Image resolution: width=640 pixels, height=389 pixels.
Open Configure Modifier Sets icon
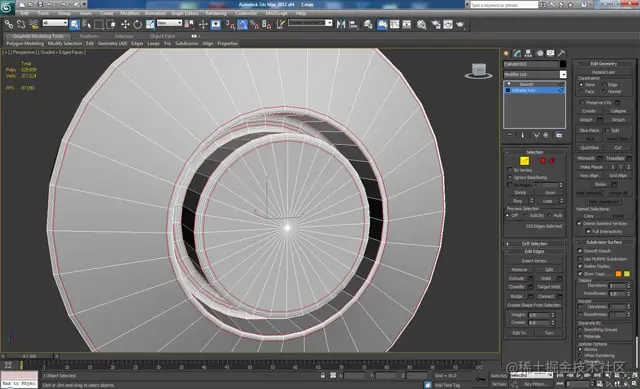coord(558,135)
